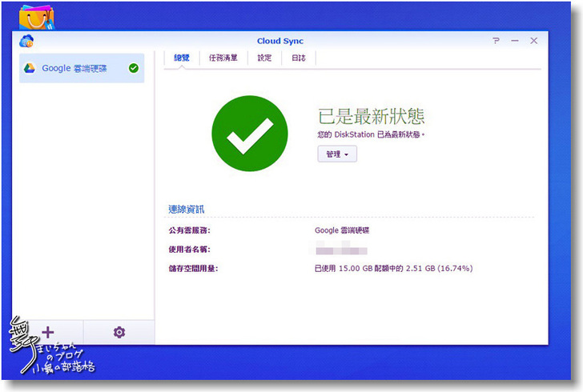Image resolution: width=583 pixels, height=392 pixels.
Task: Open the 日誌 tab
Action: pos(299,58)
